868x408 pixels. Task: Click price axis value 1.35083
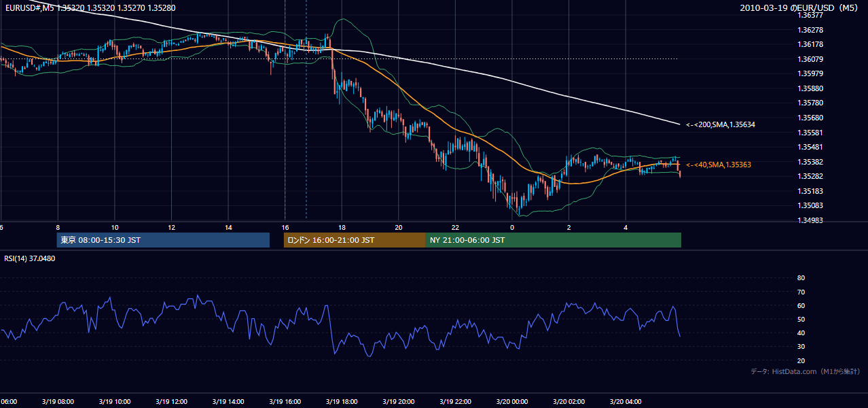tap(812, 205)
